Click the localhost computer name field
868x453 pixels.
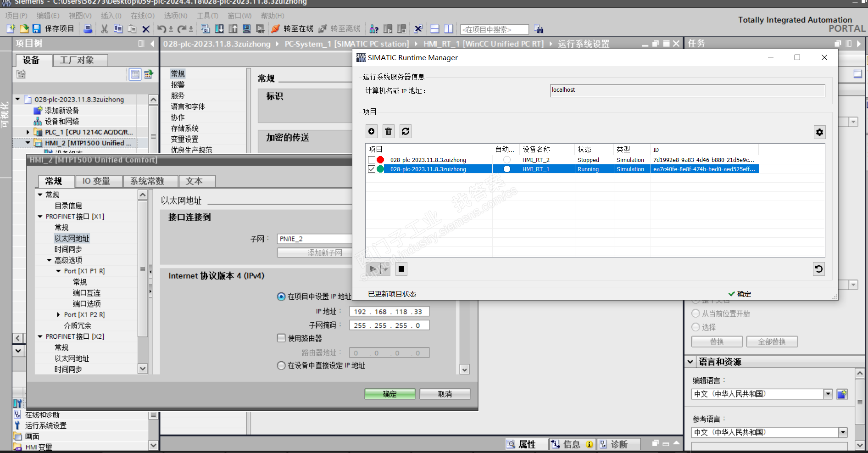coord(687,90)
